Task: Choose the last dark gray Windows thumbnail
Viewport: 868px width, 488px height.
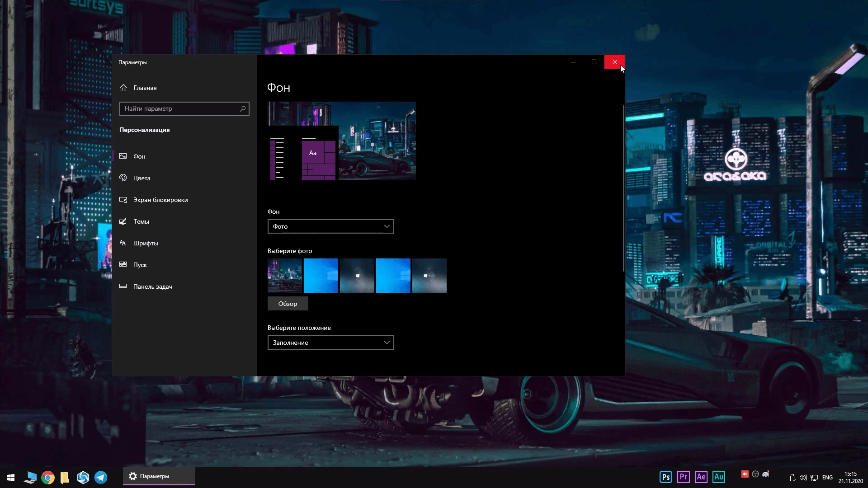Action: [x=429, y=276]
